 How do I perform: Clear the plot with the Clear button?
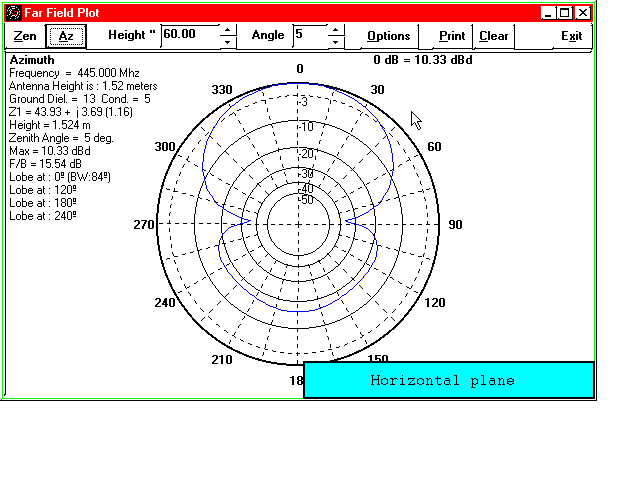point(493,36)
